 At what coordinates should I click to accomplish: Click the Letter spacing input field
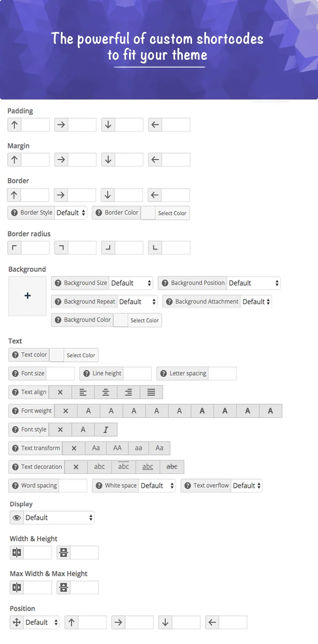click(223, 373)
